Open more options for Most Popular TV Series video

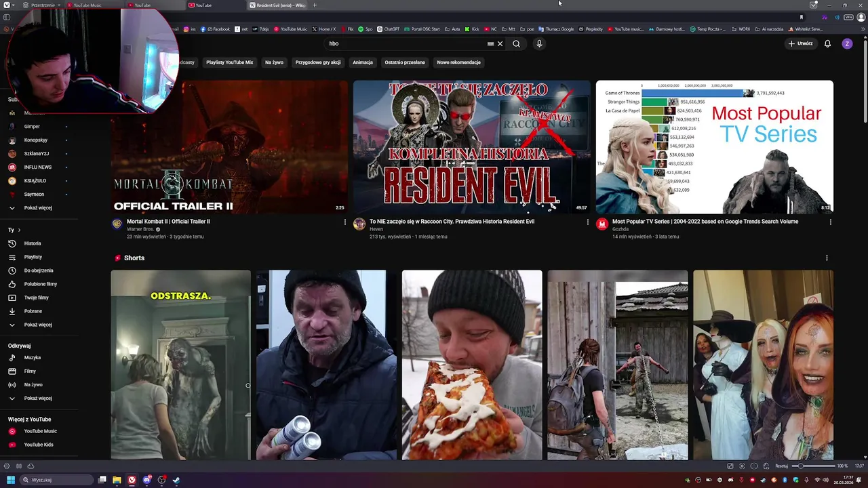tap(830, 222)
